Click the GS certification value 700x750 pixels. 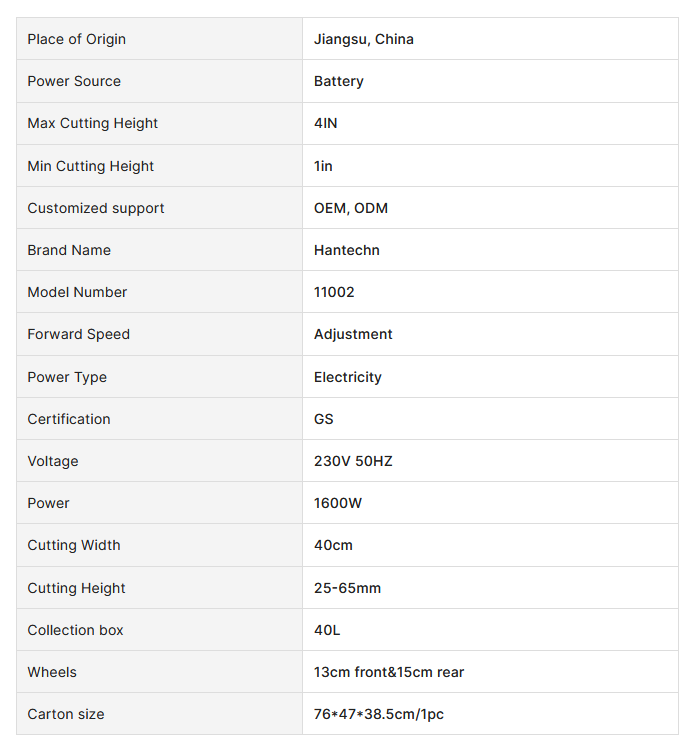[x=324, y=419]
